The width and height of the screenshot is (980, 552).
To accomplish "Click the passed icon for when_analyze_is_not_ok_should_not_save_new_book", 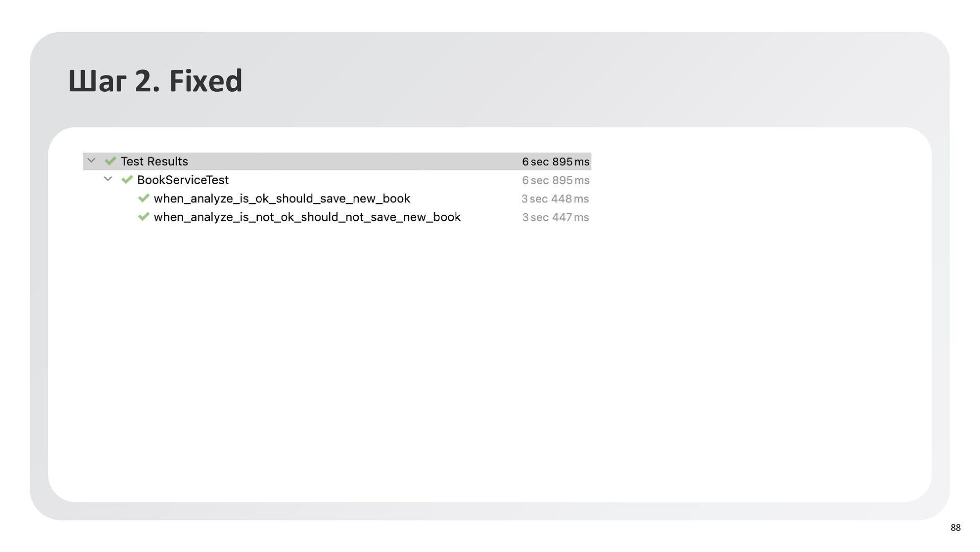I will click(x=143, y=217).
